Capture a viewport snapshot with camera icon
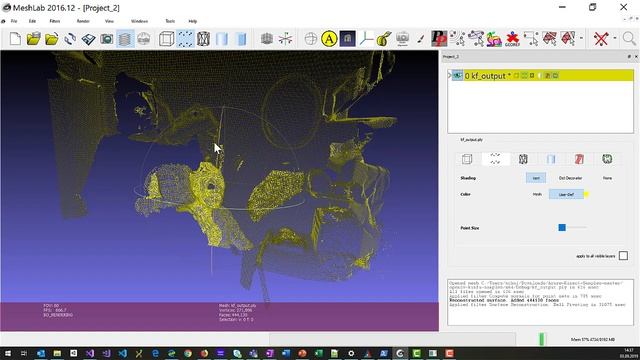The height and width of the screenshot is (360, 640). [x=107, y=39]
